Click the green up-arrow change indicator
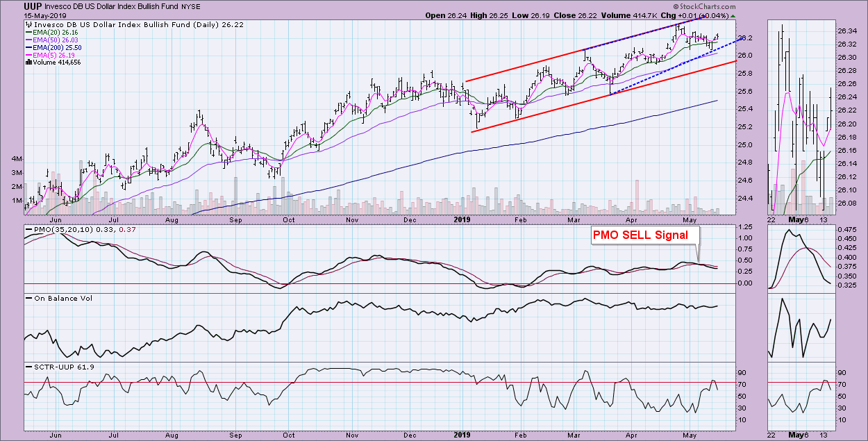This screenshot has height=441, width=868. pos(733,15)
